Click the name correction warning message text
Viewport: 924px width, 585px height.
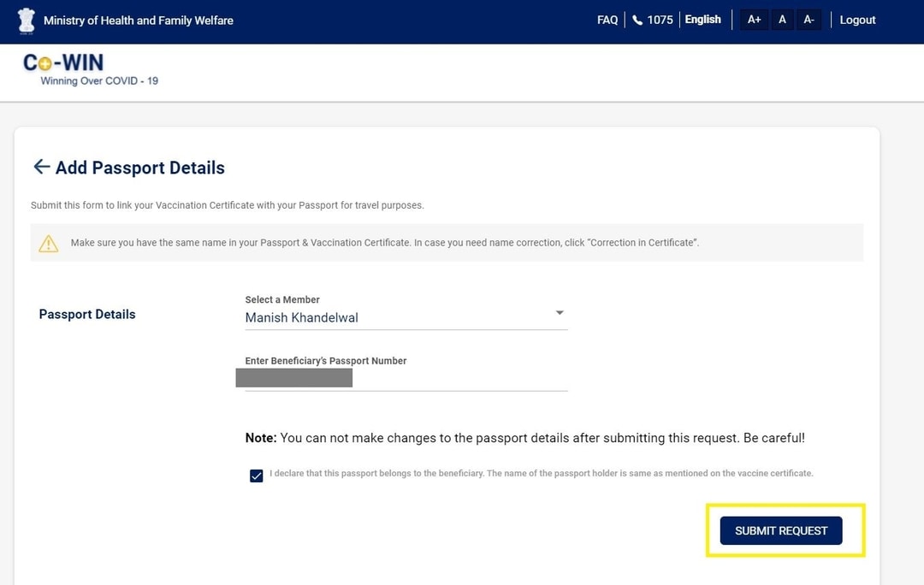click(x=385, y=243)
